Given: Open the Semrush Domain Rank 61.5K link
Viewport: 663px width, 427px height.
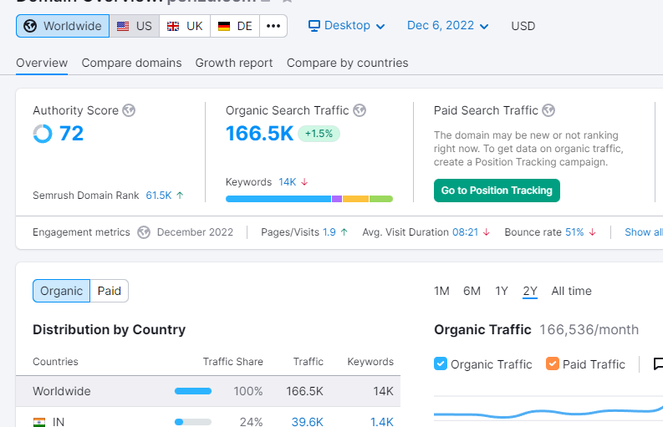Looking at the screenshot, I should point(159,195).
